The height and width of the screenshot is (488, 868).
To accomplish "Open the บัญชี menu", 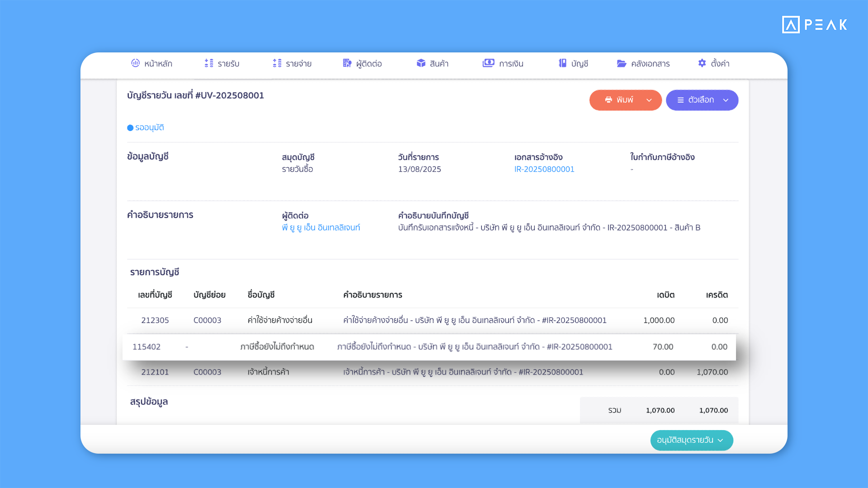I will 573,64.
